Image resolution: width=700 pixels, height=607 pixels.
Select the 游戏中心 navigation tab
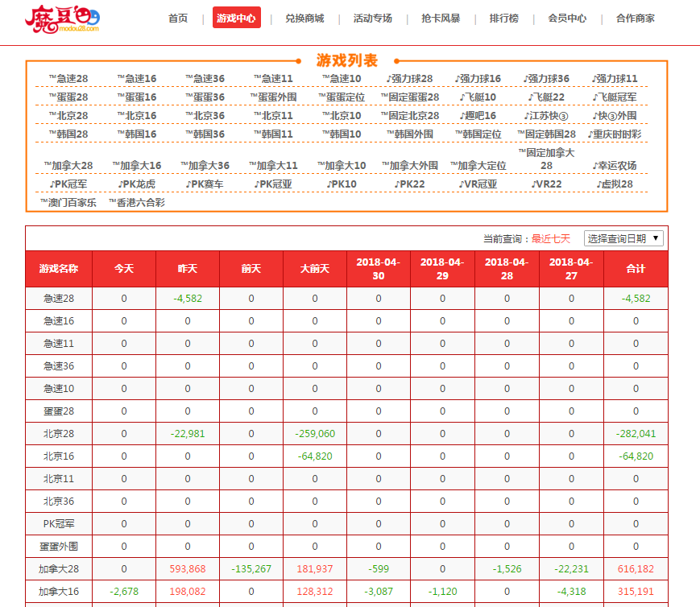[237, 19]
